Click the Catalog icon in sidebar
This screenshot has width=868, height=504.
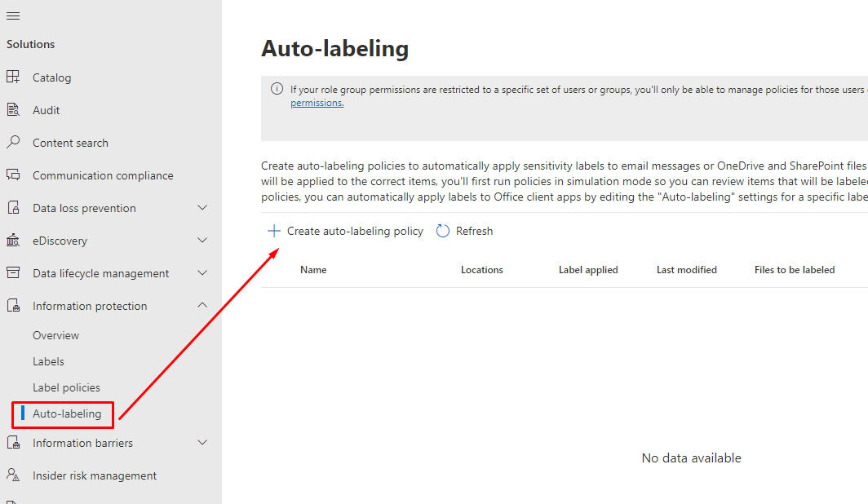13,77
